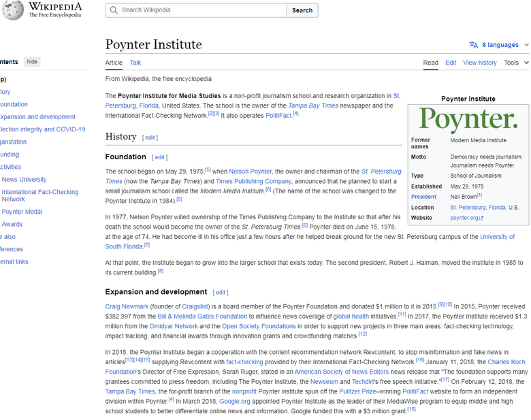Click the Wikipedia globe logo
The height and width of the screenshot is (420, 531).
tap(13, 10)
